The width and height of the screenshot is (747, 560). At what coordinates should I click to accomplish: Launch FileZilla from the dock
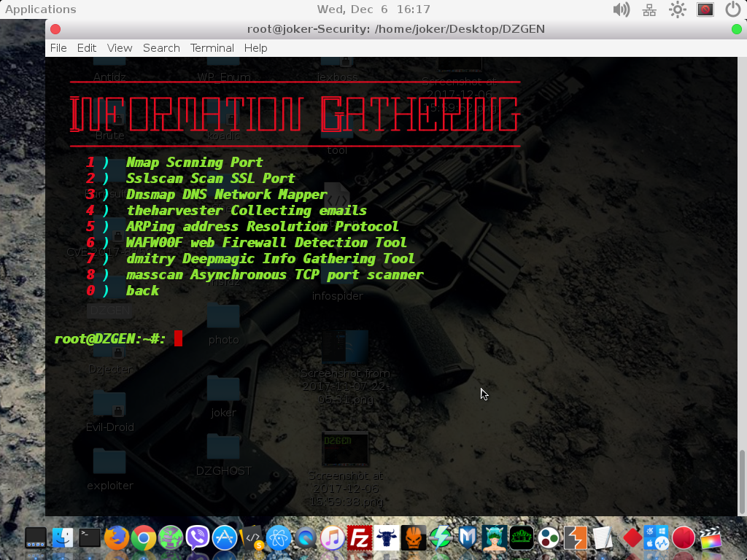(359, 538)
